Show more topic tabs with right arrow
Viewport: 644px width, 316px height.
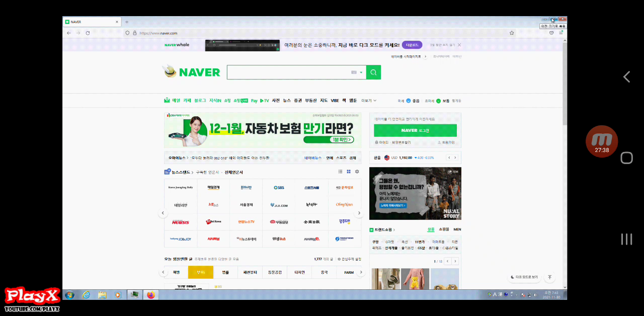pyautogui.click(x=360, y=272)
